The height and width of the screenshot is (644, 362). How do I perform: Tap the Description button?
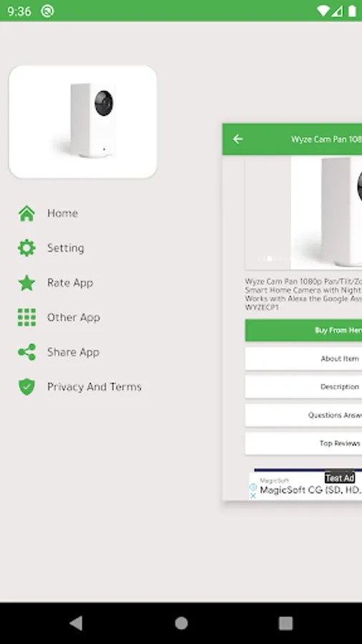coord(304,387)
